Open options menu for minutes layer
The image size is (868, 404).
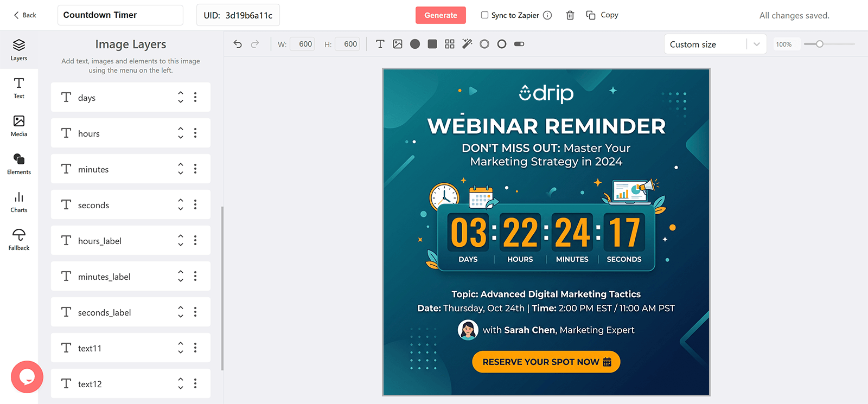click(x=195, y=169)
